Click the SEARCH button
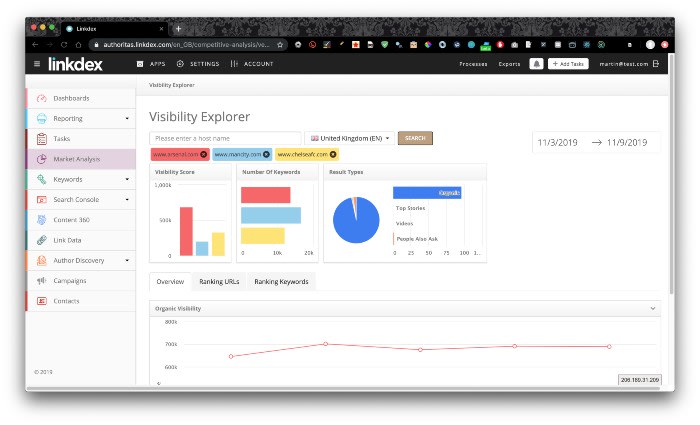This screenshot has height=425, width=700. coord(415,138)
